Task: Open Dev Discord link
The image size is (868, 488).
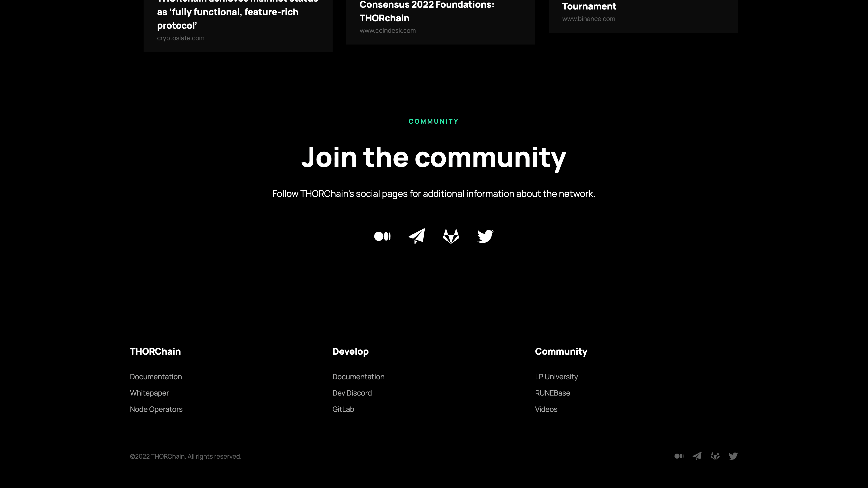Action: tap(352, 393)
